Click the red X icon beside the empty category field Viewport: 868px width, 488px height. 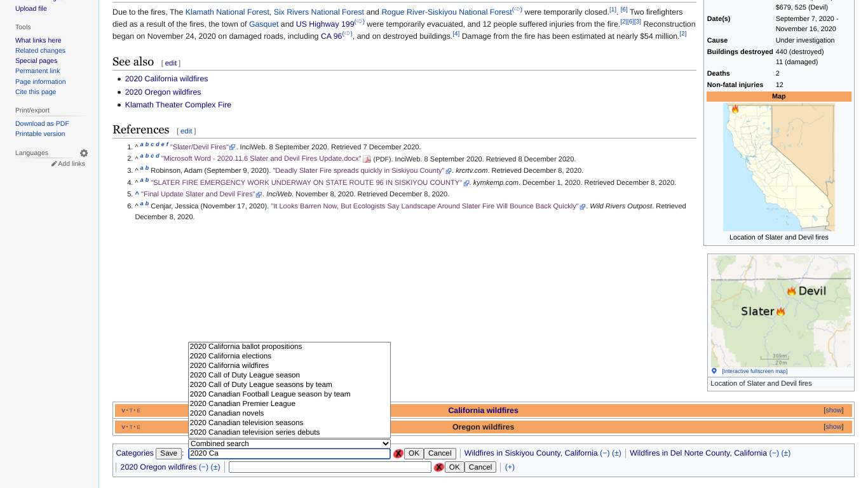click(438, 467)
